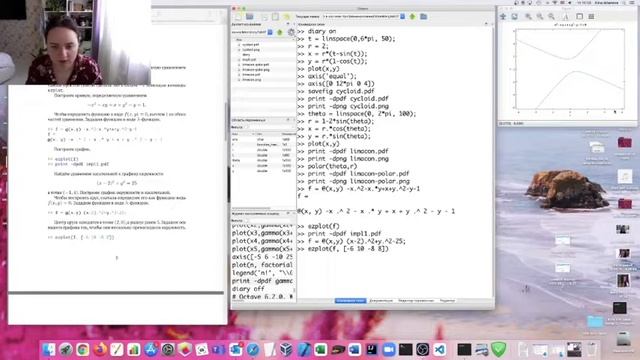Image resolution: width=640 pixels, height=360 pixels.
Task: Select 'diary off' in command history
Action: pyautogui.click(x=248, y=289)
